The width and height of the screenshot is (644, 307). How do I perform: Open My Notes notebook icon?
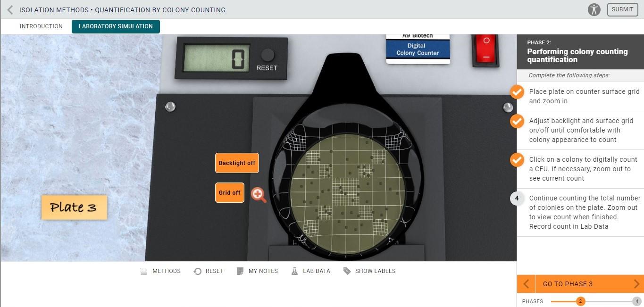241,271
